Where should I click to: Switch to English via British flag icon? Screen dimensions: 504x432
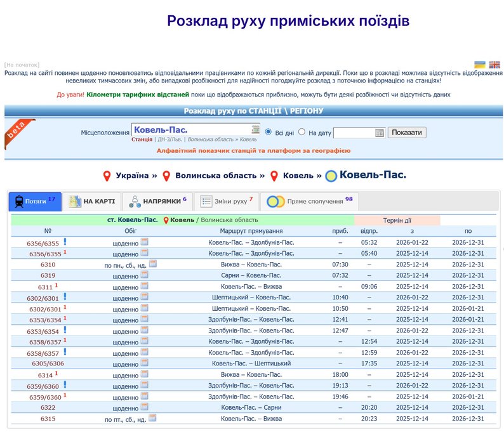[494, 65]
